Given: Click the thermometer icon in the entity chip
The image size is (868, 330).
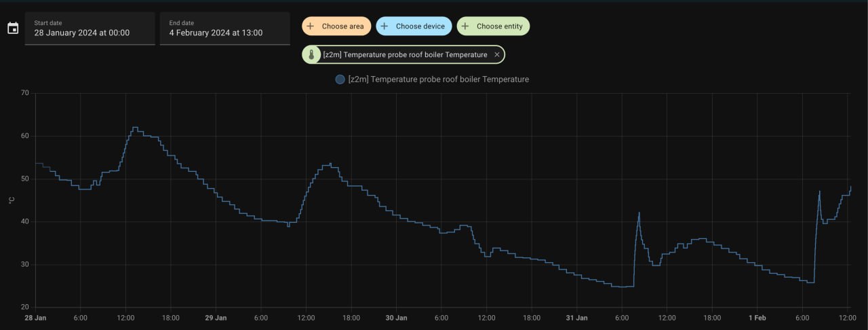Looking at the screenshot, I should click(x=311, y=55).
